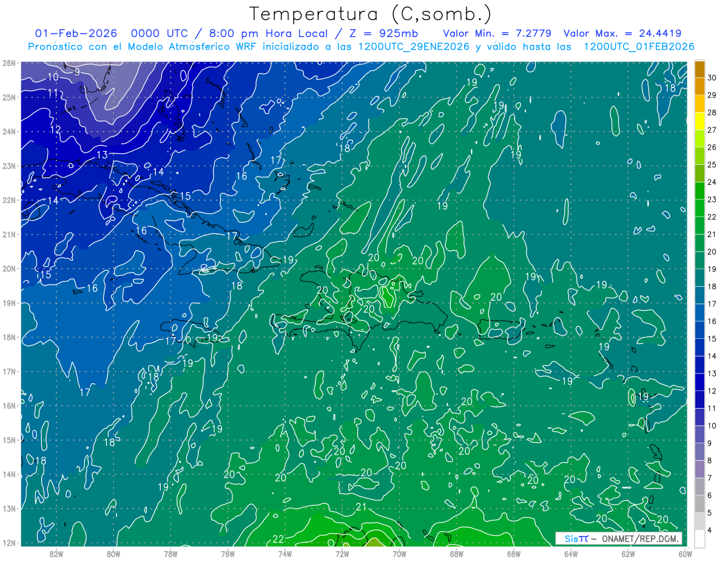
Task: Click the longitude axis label "66W"
Action: (x=514, y=554)
